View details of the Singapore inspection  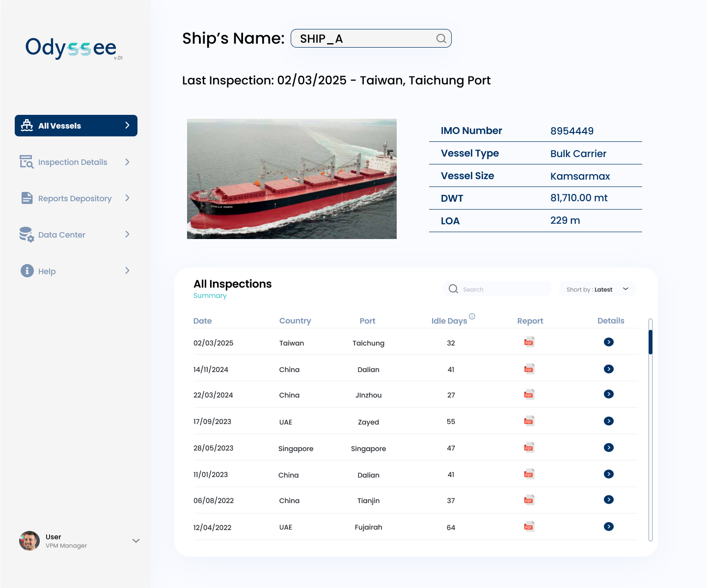(x=609, y=448)
